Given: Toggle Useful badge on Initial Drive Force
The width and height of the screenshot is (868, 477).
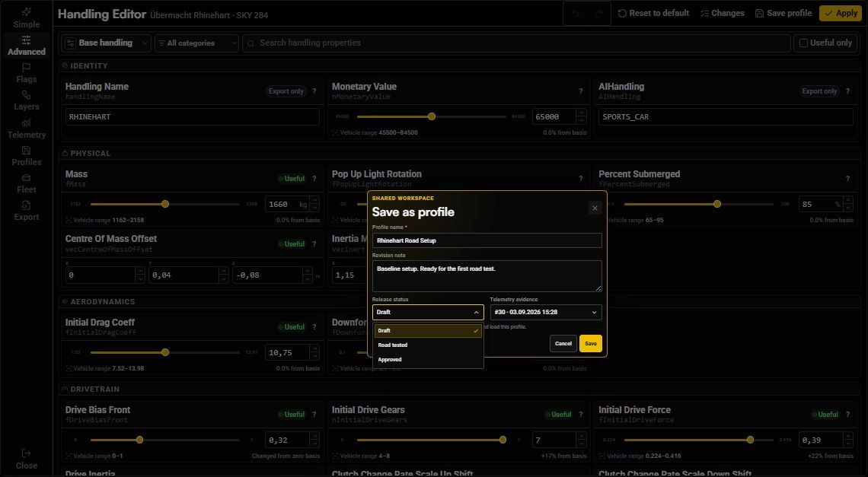Looking at the screenshot, I should tap(825, 415).
